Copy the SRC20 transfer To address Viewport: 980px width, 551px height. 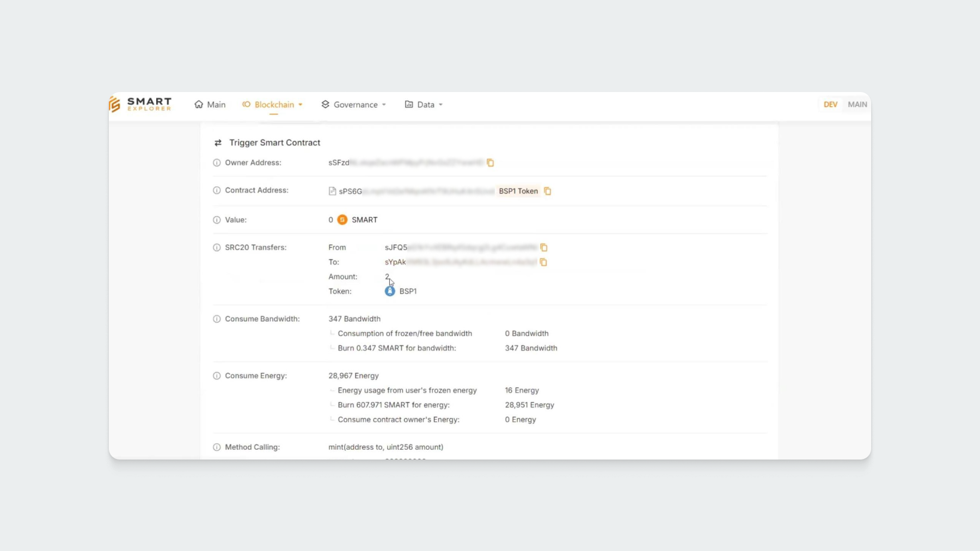click(543, 262)
